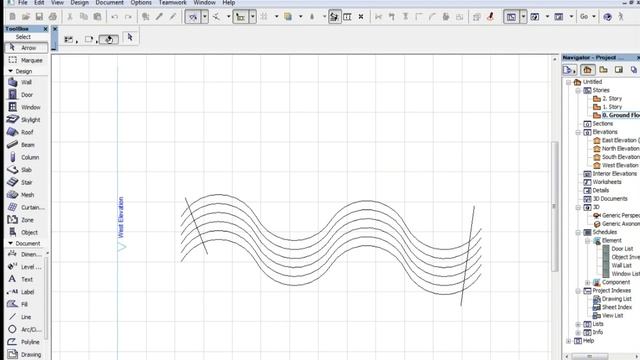Activate the Dimension tool

tap(25, 254)
